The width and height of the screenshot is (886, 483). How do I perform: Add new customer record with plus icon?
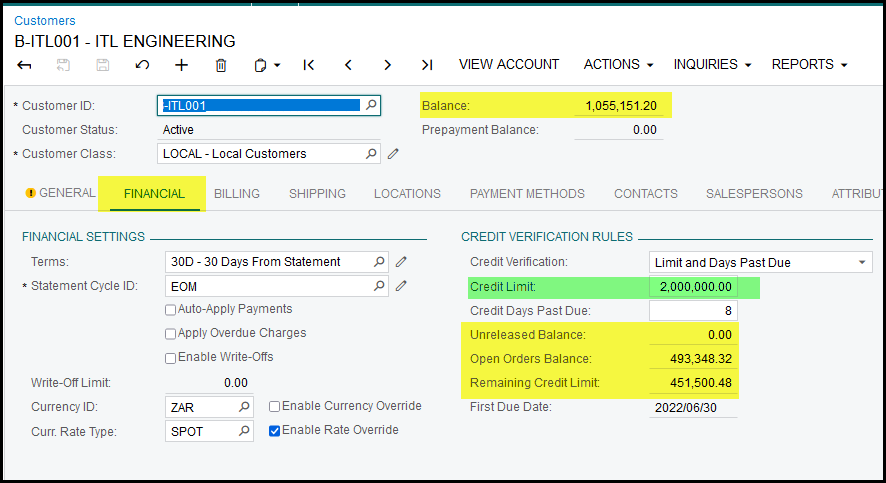181,65
